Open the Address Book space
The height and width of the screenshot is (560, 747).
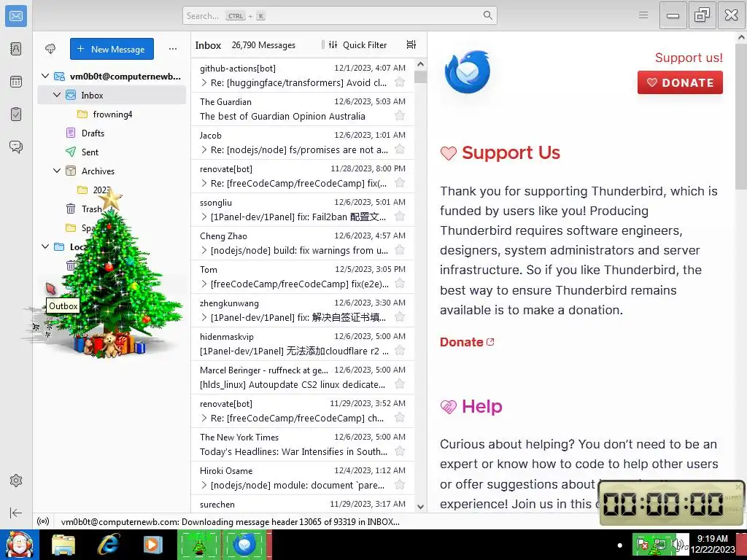[x=16, y=49]
